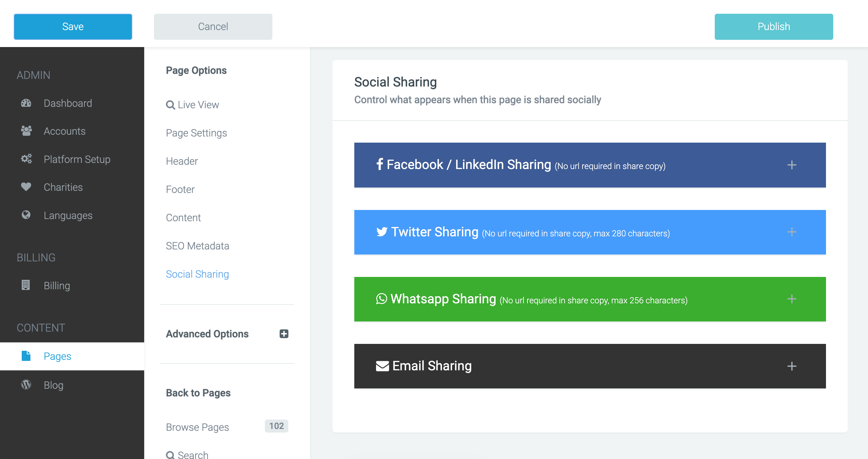Click the Twitter Sharing title text
Viewport: 868px width, 459px height.
coord(435,232)
